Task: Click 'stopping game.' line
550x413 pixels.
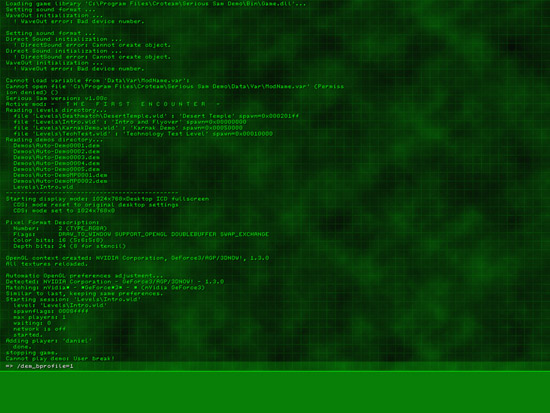Action: point(32,353)
